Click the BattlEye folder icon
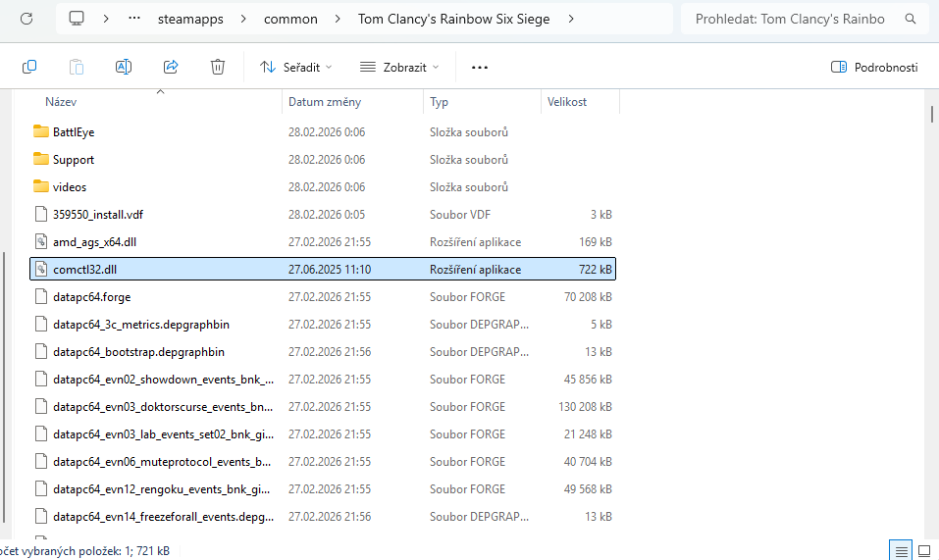 pyautogui.click(x=41, y=131)
